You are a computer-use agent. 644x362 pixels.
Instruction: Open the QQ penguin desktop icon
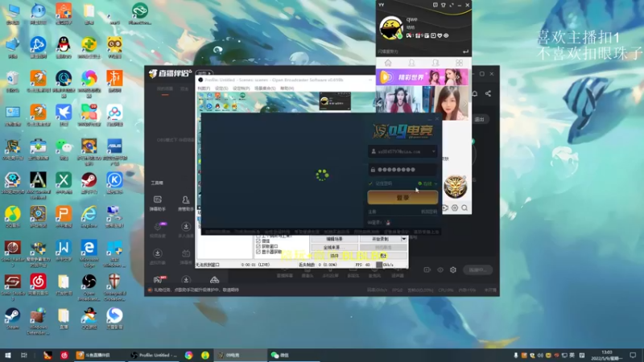click(x=64, y=47)
